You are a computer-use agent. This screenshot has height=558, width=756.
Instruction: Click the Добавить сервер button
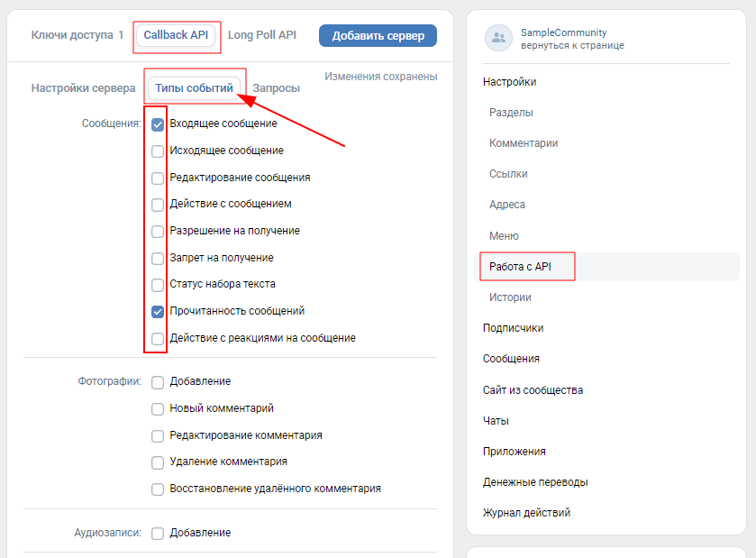coord(378,36)
